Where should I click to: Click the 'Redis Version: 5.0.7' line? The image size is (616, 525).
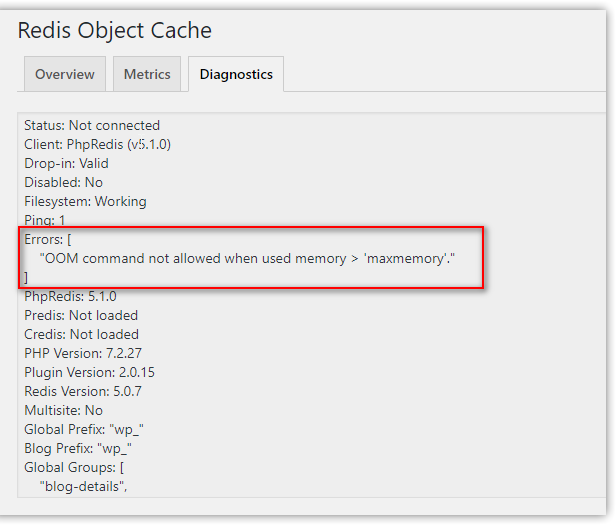tap(83, 391)
